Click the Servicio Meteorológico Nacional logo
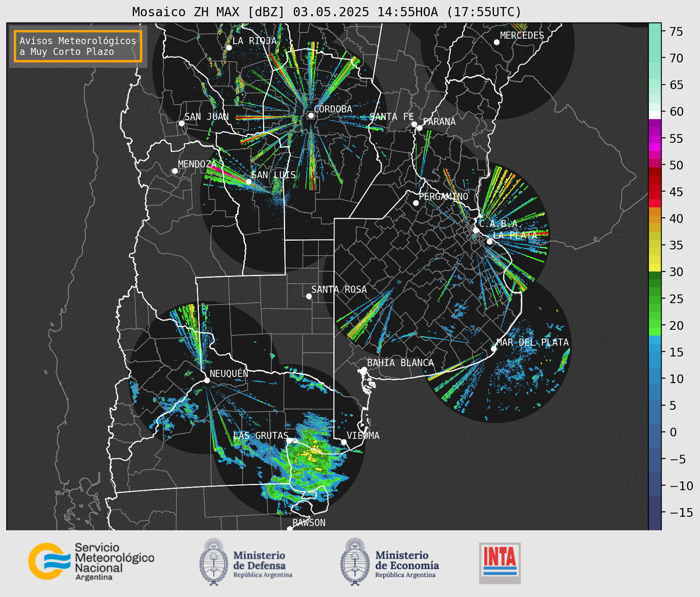The width and height of the screenshot is (700, 597). (91, 561)
